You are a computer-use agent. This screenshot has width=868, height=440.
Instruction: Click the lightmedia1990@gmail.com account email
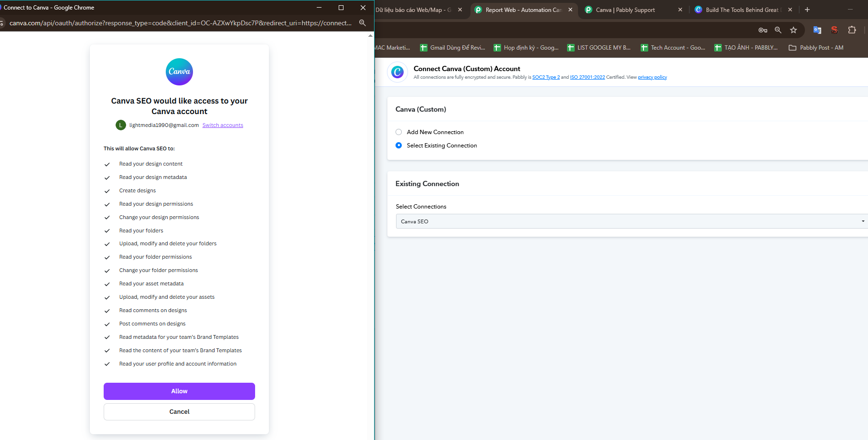(164, 125)
